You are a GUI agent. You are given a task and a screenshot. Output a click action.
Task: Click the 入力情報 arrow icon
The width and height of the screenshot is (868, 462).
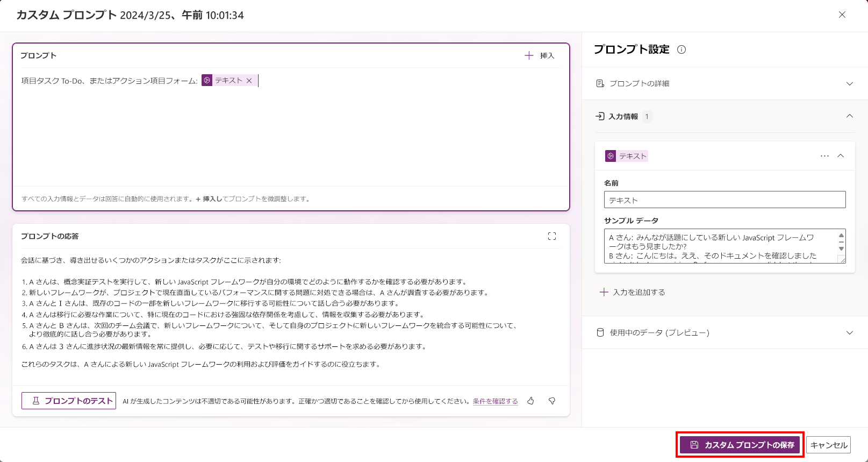pos(600,116)
